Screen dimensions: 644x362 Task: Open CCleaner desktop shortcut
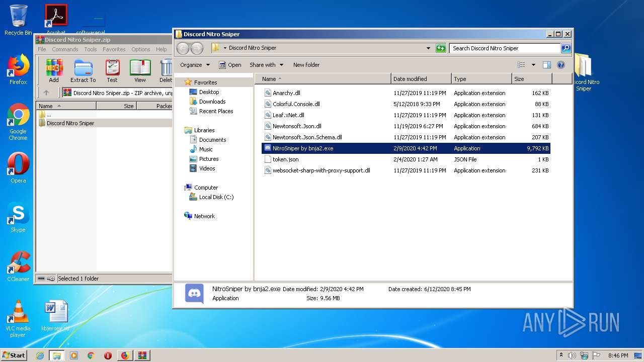tap(18, 266)
